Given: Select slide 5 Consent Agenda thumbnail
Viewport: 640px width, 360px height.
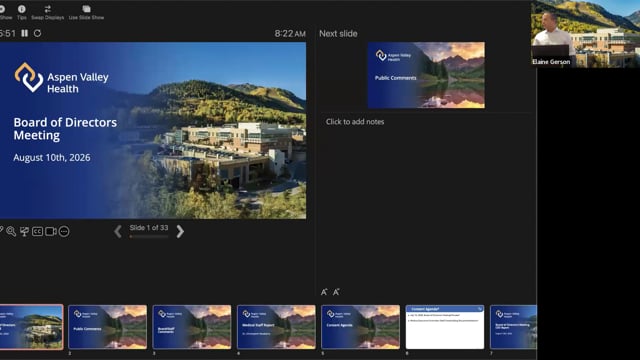Looking at the screenshot, I should pyautogui.click(x=360, y=327).
